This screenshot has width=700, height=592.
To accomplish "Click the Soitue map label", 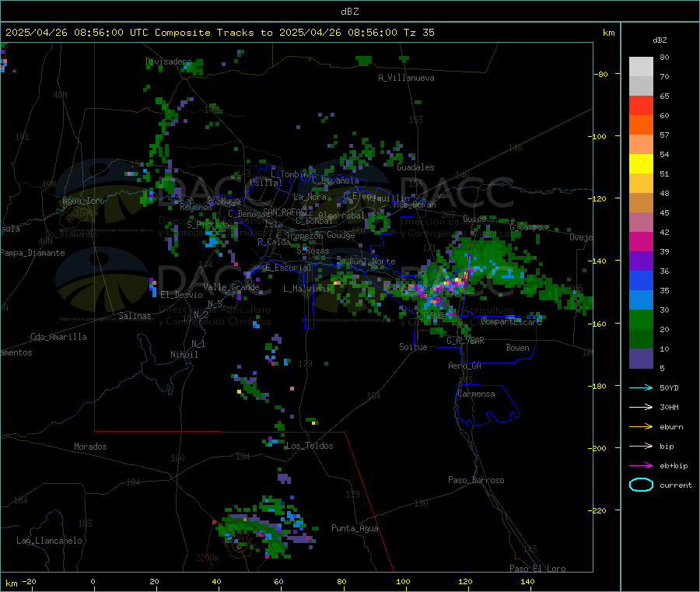I will pos(413,347).
